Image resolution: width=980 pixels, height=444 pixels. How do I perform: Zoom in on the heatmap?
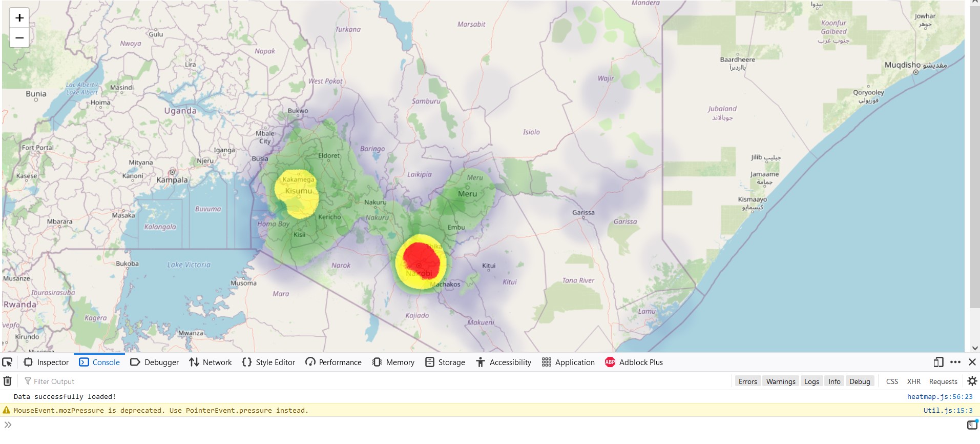[x=19, y=18]
